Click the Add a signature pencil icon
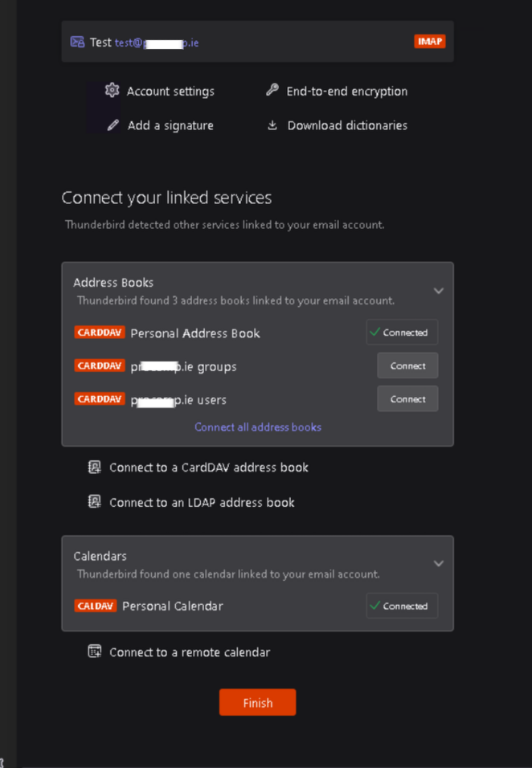This screenshot has height=768, width=532. (x=113, y=125)
